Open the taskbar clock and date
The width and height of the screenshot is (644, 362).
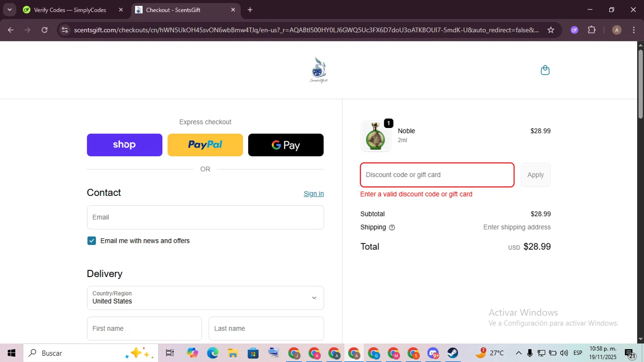click(603, 353)
